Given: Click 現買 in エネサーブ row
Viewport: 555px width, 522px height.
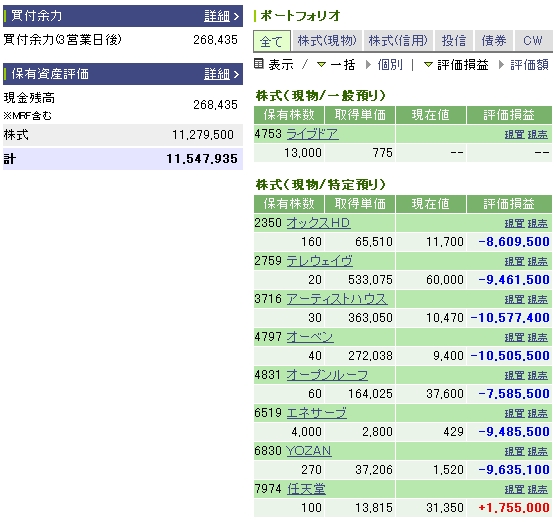Looking at the screenshot, I should point(514,414).
